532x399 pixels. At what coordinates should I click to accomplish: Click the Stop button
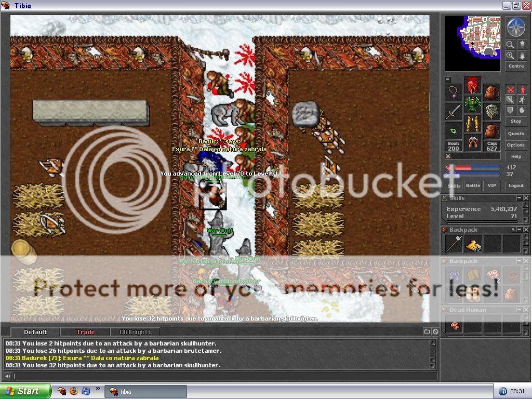pos(516,121)
